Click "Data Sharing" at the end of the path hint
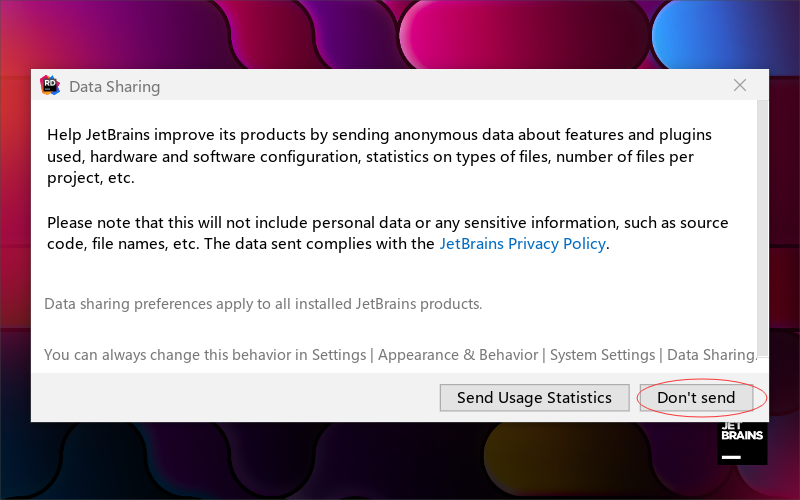Viewport: 800px width, 500px height. pos(711,355)
